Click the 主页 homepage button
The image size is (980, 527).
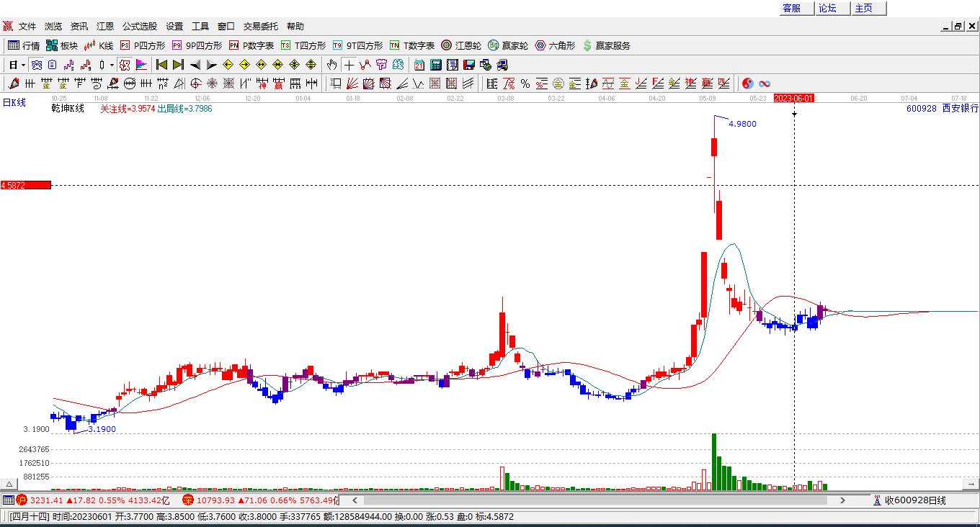click(868, 8)
